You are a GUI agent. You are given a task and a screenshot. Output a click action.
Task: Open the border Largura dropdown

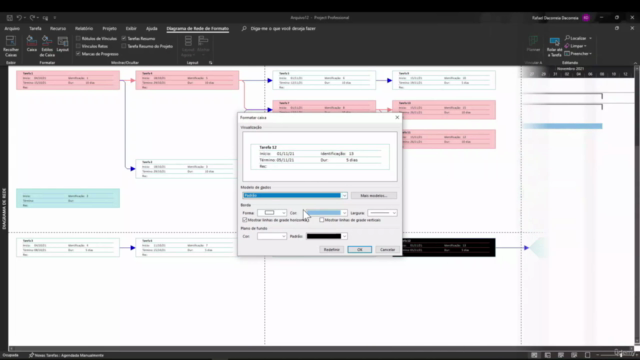coord(382,213)
